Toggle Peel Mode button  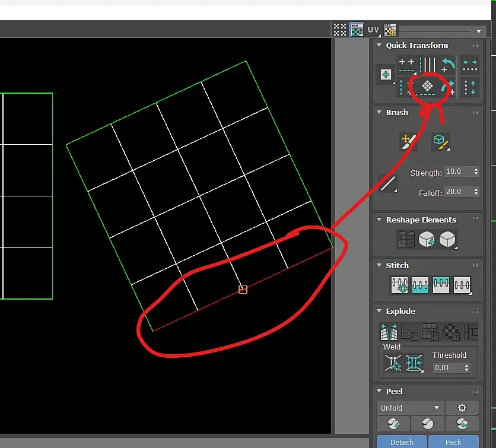point(428,423)
